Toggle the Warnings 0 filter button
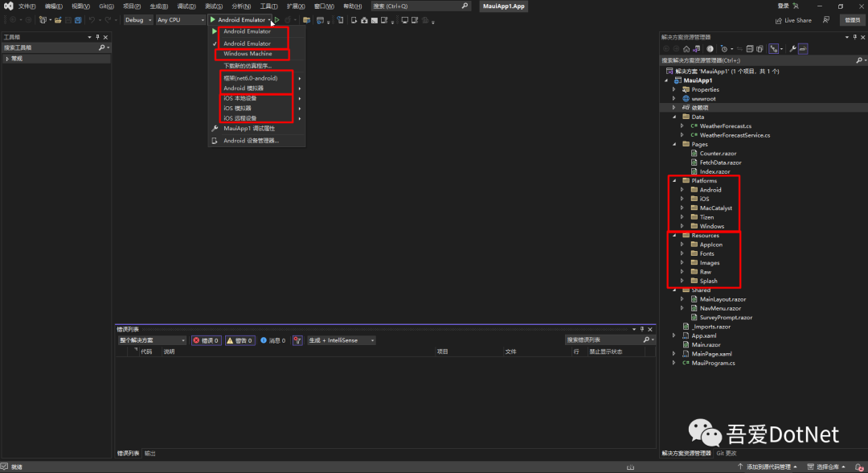Image resolution: width=868 pixels, height=473 pixels. click(x=240, y=340)
